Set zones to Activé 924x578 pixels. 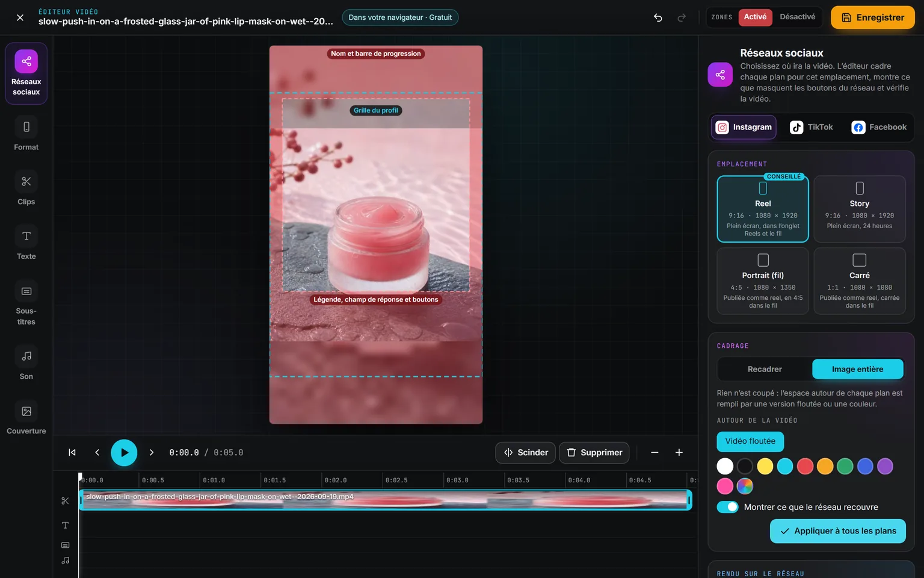pyautogui.click(x=755, y=17)
